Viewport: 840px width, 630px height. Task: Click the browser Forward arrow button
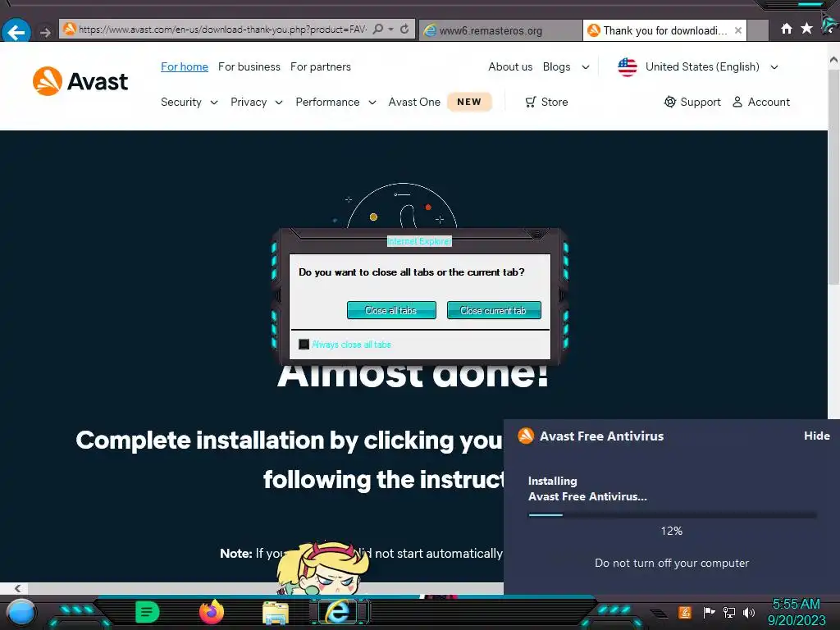pos(46,32)
